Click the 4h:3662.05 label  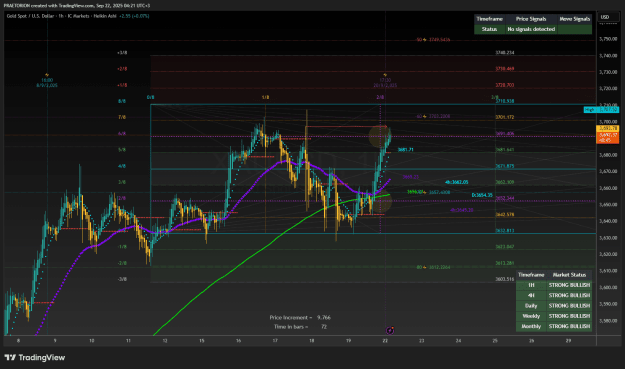coord(456,183)
